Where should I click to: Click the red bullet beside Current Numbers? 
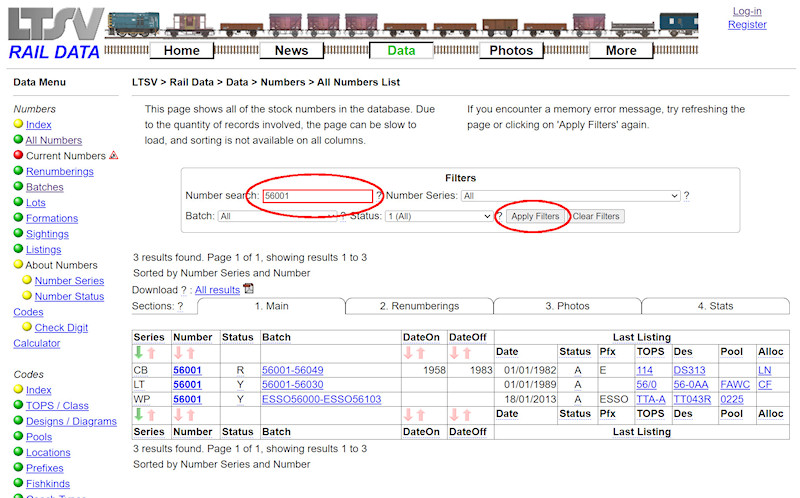(18, 156)
